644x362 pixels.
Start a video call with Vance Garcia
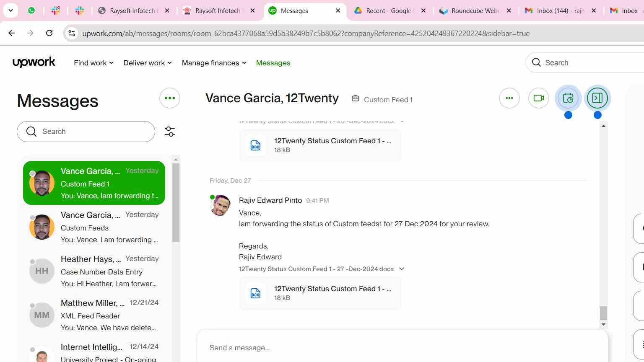(538, 98)
